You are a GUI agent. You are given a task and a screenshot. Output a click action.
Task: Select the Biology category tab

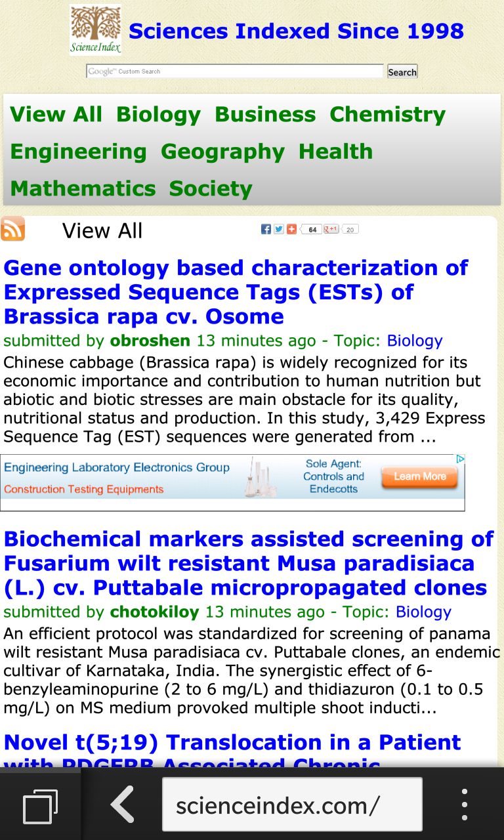(x=158, y=115)
